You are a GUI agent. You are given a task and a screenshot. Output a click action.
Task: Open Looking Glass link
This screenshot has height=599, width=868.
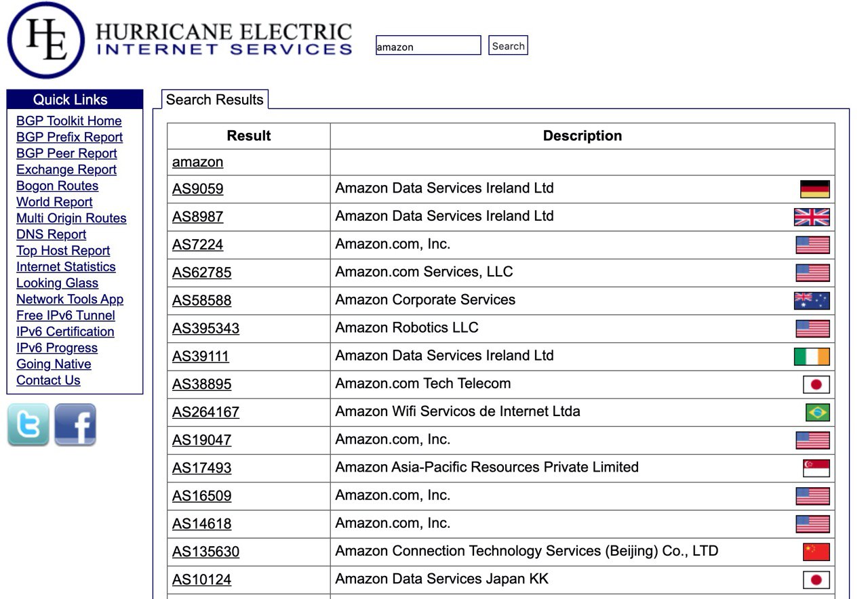click(57, 283)
